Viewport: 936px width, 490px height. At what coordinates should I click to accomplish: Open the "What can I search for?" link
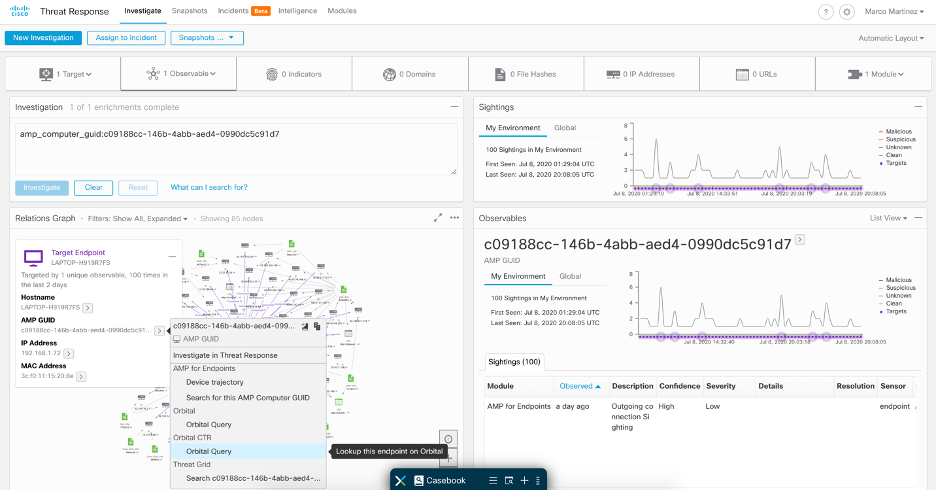[209, 187]
